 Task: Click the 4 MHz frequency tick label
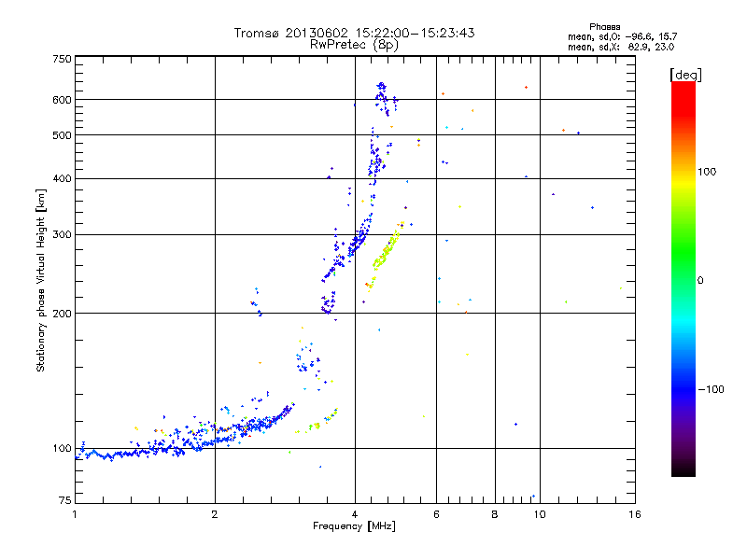[x=355, y=514]
